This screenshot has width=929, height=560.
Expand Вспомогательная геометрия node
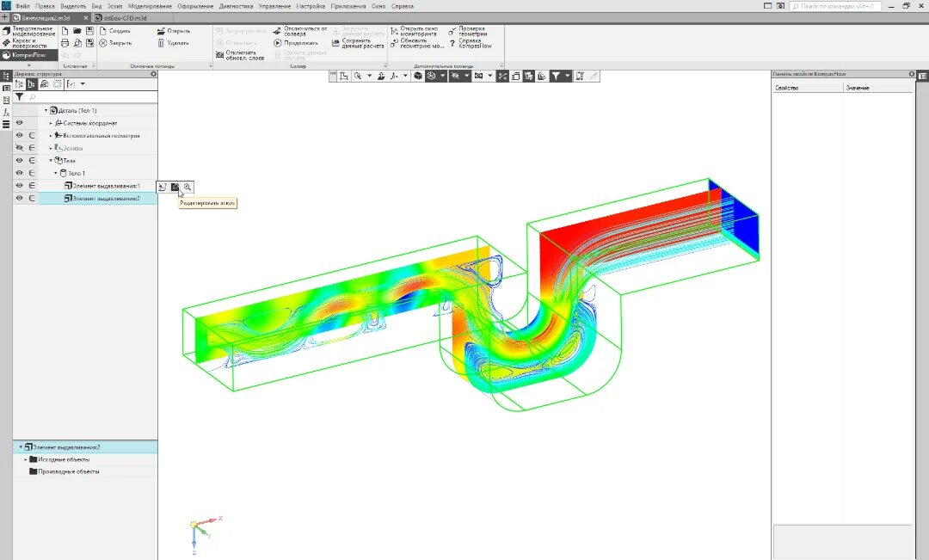click(x=51, y=135)
